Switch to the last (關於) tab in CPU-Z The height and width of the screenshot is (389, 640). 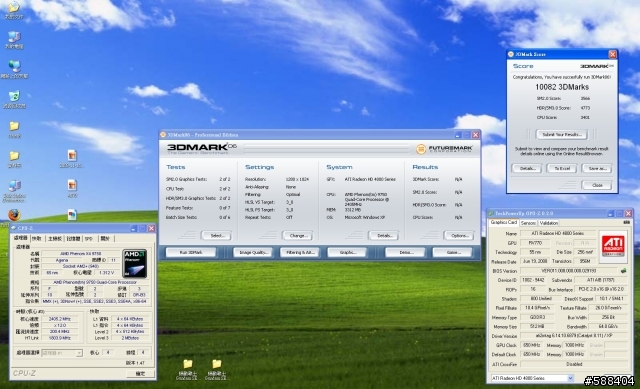tap(105, 238)
